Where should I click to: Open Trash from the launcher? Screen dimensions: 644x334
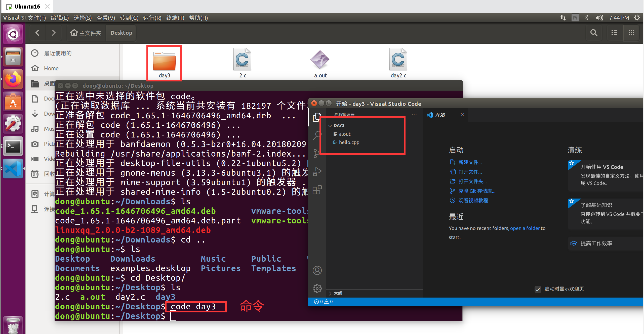[x=13, y=325]
